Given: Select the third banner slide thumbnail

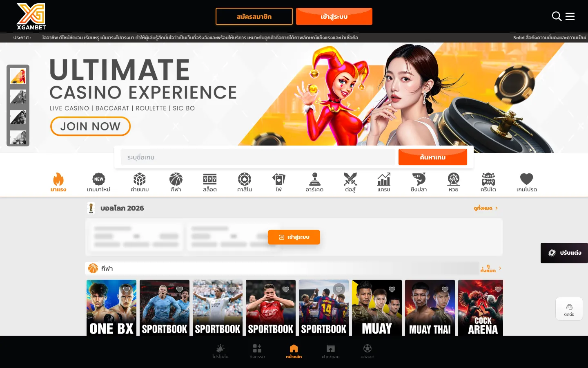Looking at the screenshot, I should [18, 117].
